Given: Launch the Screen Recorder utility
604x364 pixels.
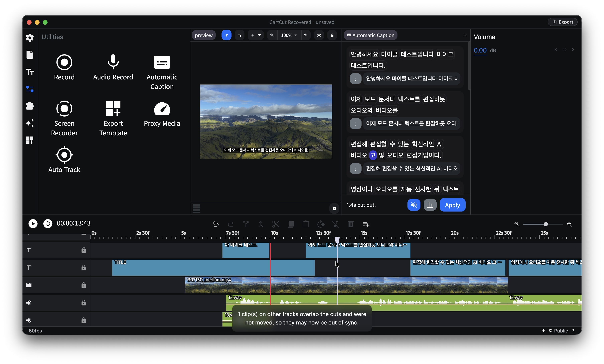Looking at the screenshot, I should (x=64, y=119).
